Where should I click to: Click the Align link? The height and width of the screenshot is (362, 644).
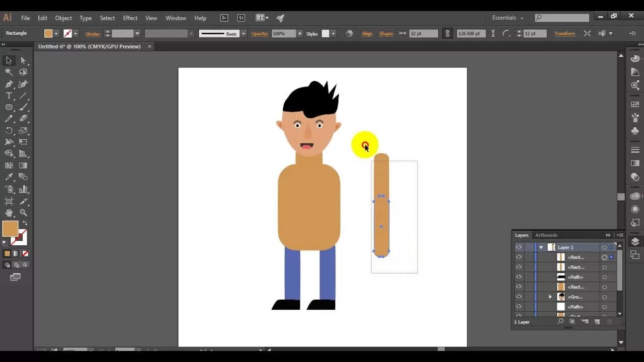pyautogui.click(x=367, y=34)
